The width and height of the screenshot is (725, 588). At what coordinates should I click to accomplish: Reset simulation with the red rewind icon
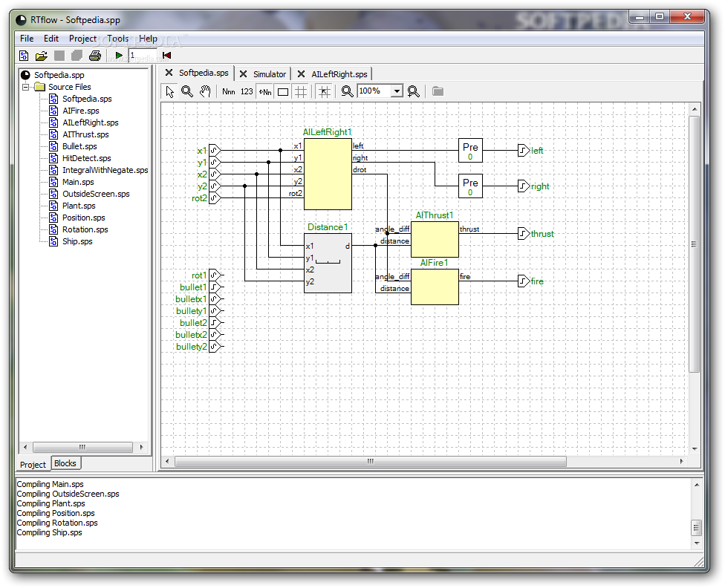[x=167, y=56]
